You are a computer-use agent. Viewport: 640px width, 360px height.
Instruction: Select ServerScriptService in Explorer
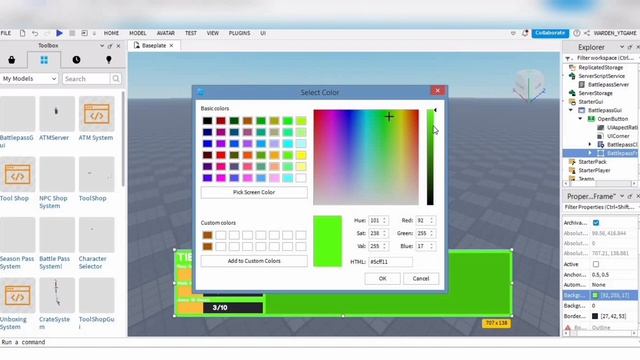[x=601, y=76]
